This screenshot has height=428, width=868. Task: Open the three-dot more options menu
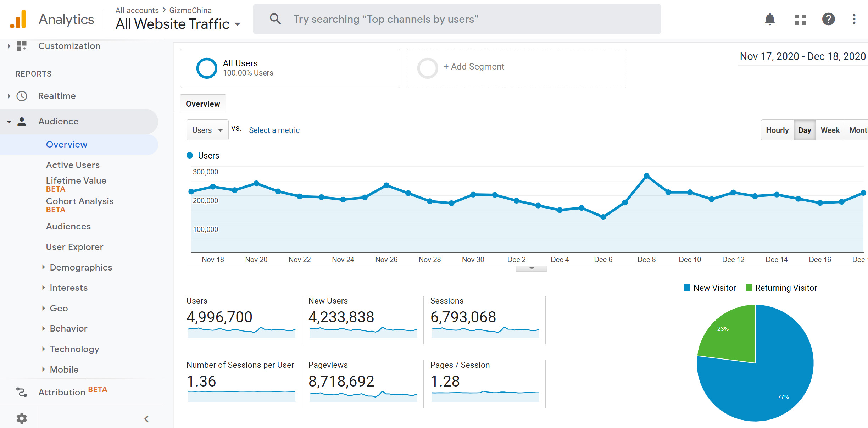pyautogui.click(x=854, y=19)
